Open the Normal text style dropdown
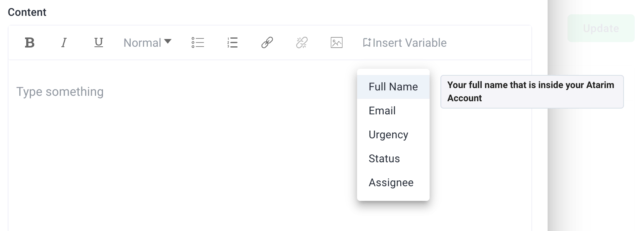644x231 pixels. pyautogui.click(x=147, y=42)
